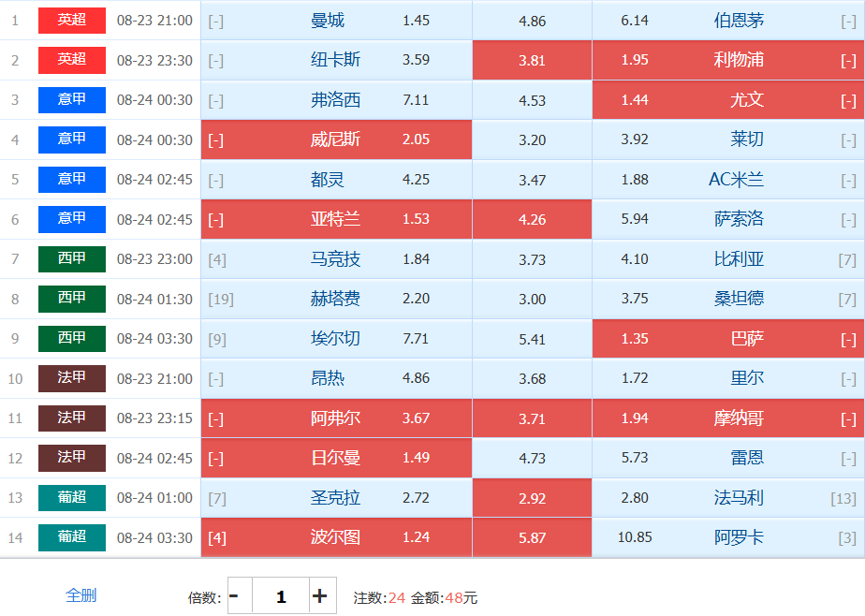Select draw odds 3.00 in 赫塔费 match
The height and width of the screenshot is (616, 865).
(532, 299)
